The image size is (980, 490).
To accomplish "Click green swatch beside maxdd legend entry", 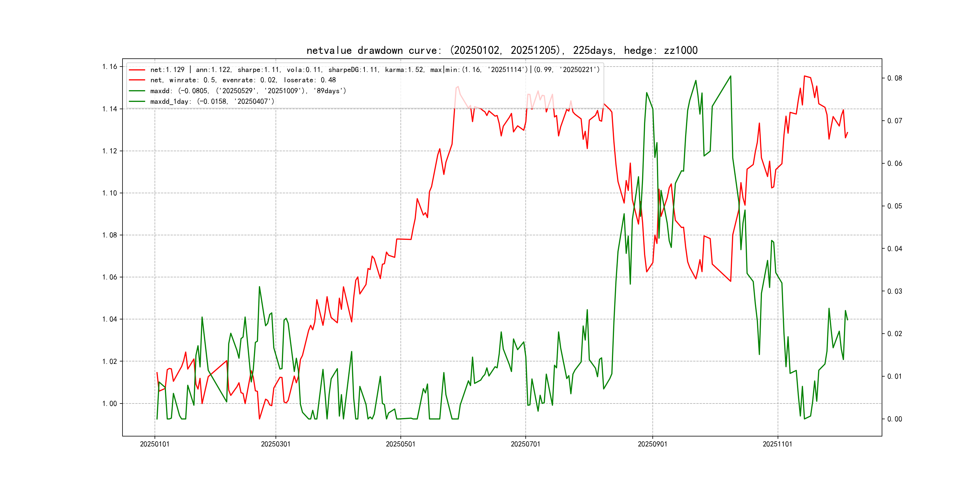I will click(x=137, y=91).
